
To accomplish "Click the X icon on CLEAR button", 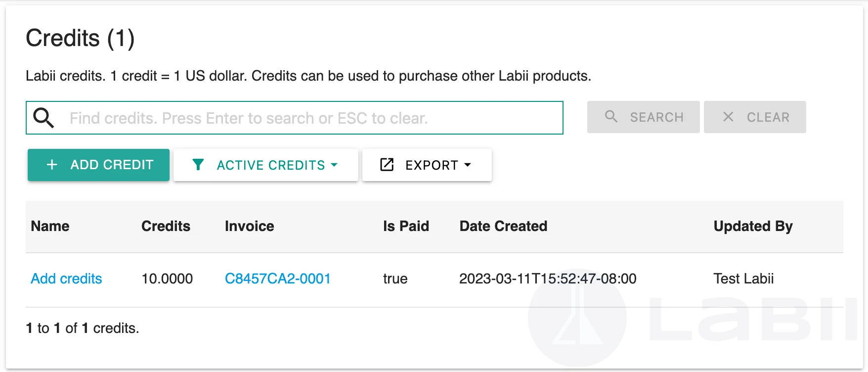I will pos(728,117).
